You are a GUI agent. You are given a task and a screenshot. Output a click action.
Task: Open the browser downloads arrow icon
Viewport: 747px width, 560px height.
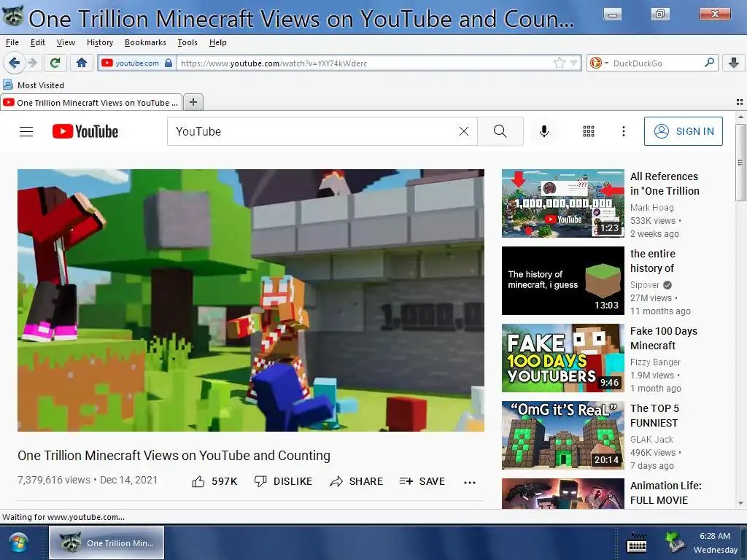[x=734, y=63]
